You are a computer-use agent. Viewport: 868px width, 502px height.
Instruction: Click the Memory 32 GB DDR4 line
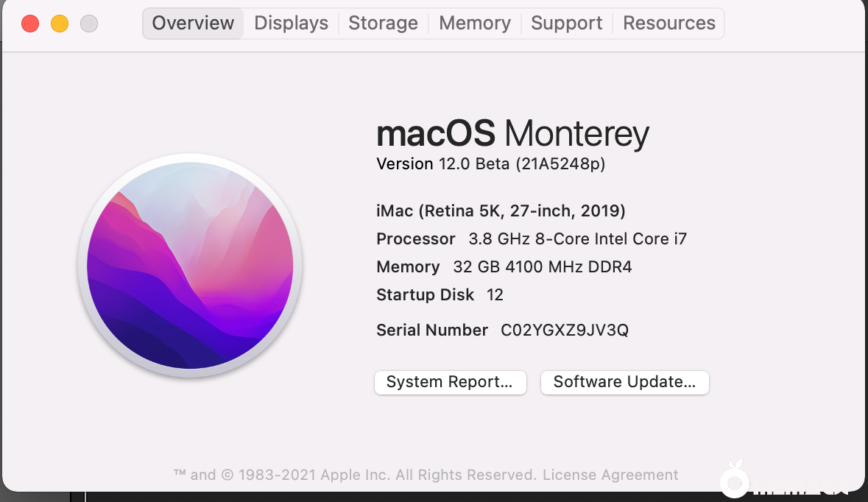click(x=504, y=267)
